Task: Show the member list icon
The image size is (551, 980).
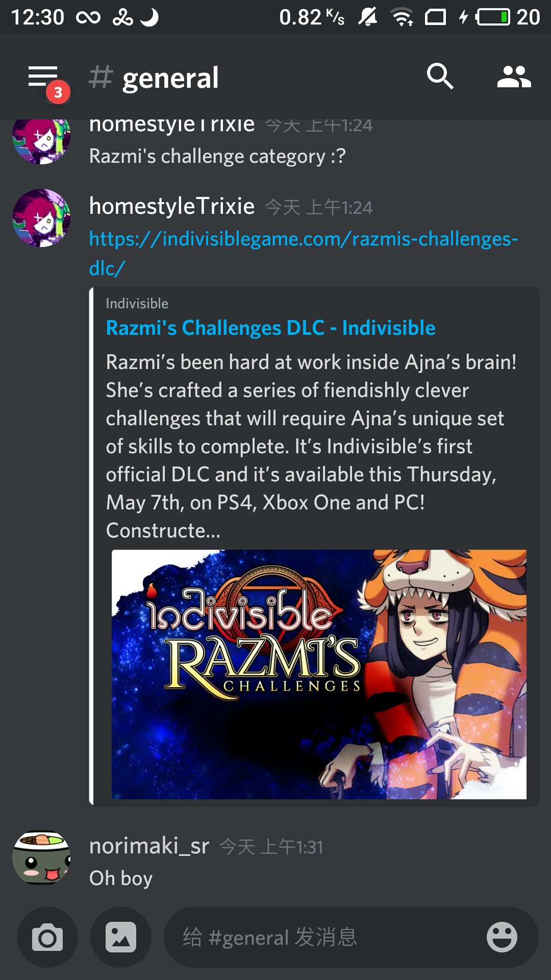Action: [514, 77]
